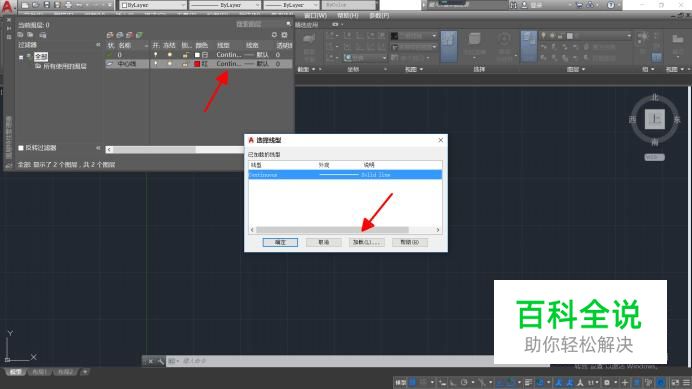Viewport: 692px width, 389px height.
Task: Open the ByColor plot style dropdown
Action: coord(349,5)
